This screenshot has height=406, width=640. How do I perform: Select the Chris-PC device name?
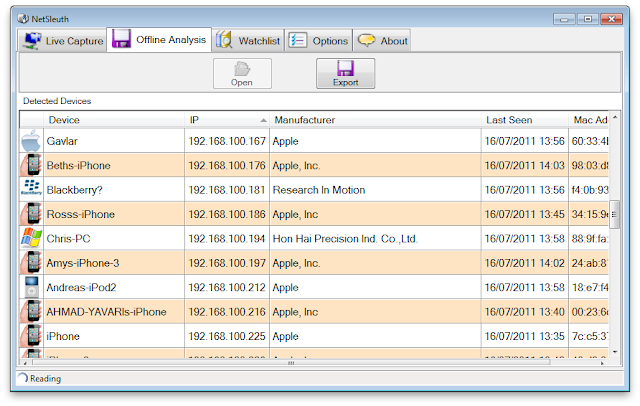[68, 239]
